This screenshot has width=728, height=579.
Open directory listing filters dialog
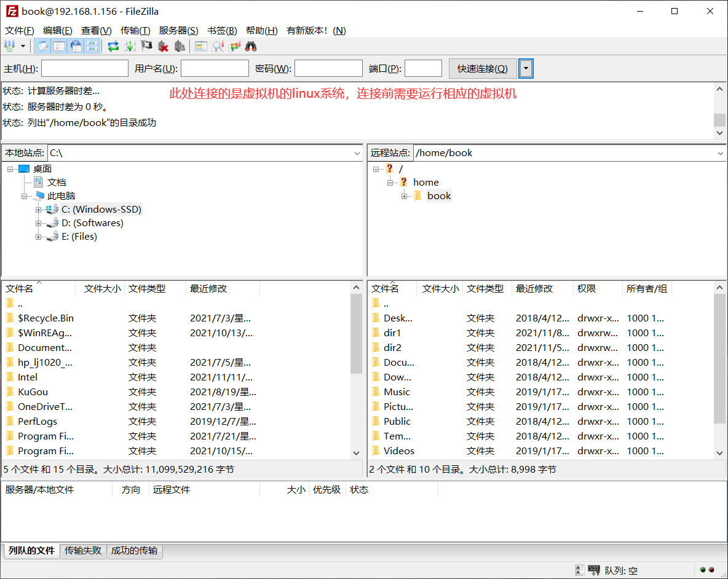(x=201, y=46)
